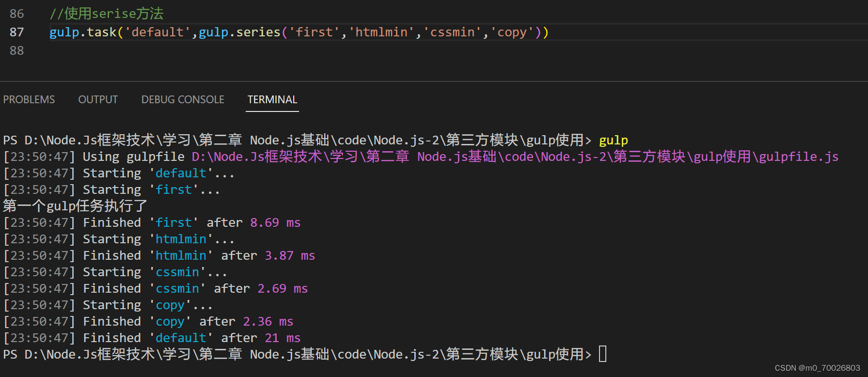
Task: Click line number 87 in editor gutter
Action: 16,32
